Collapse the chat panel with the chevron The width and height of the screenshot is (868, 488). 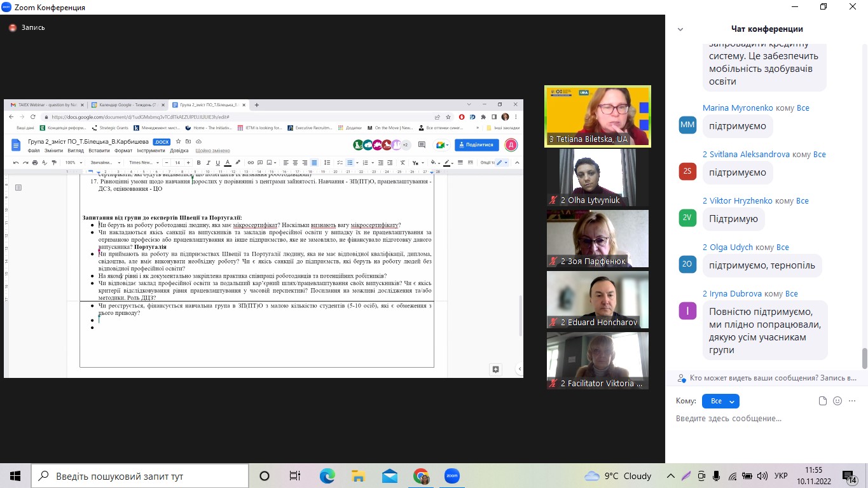coord(680,29)
